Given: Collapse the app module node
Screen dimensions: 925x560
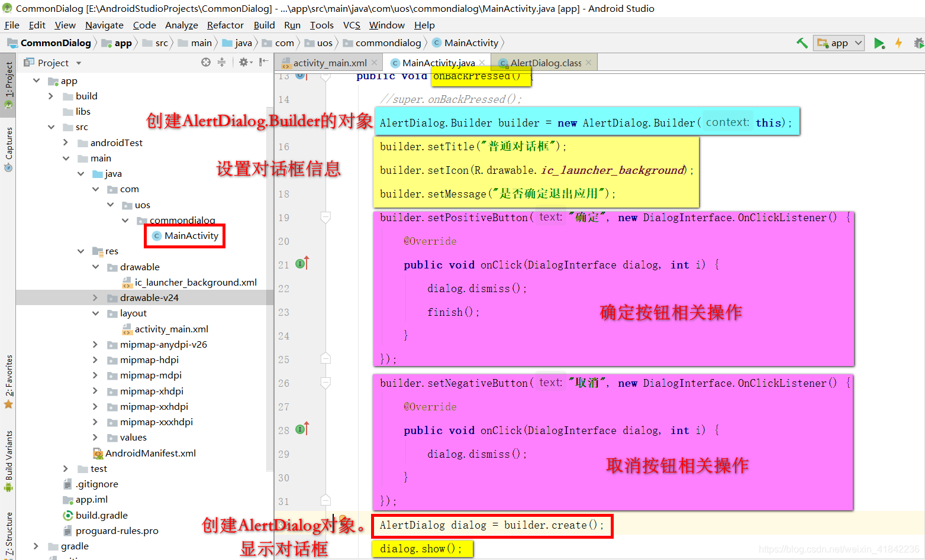Looking at the screenshot, I should point(37,80).
